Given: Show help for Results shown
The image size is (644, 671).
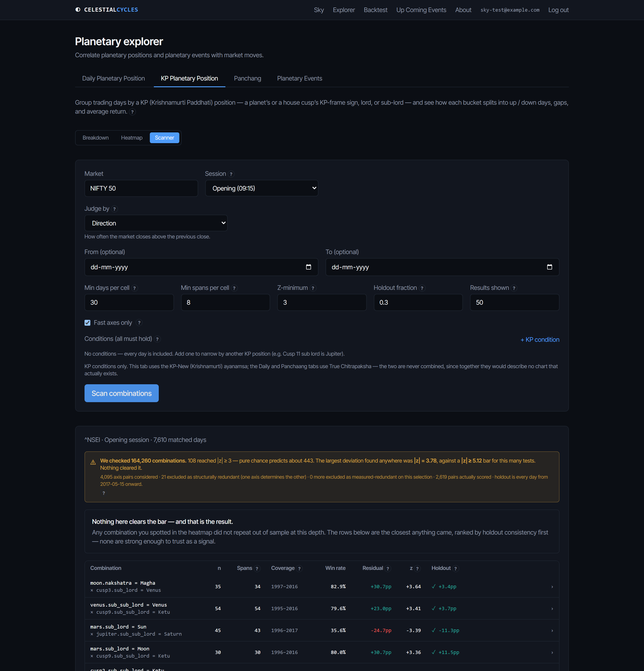Looking at the screenshot, I should 514,288.
